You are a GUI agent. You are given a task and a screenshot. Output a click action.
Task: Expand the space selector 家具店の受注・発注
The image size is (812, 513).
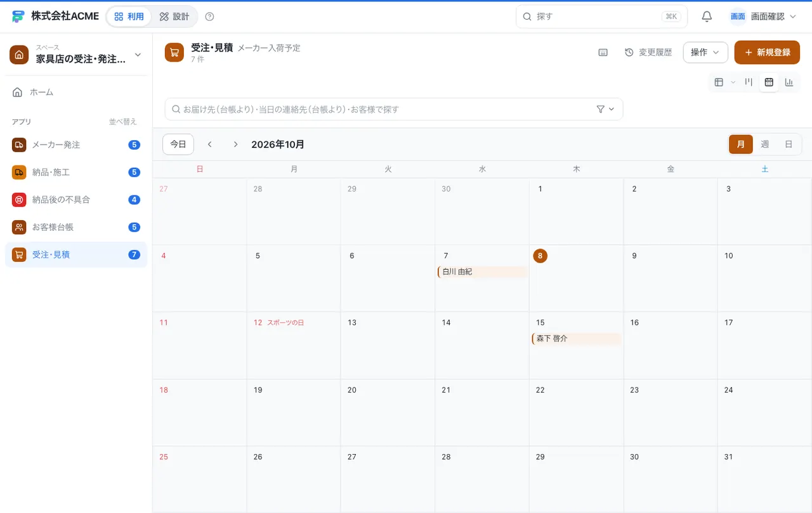(x=76, y=55)
